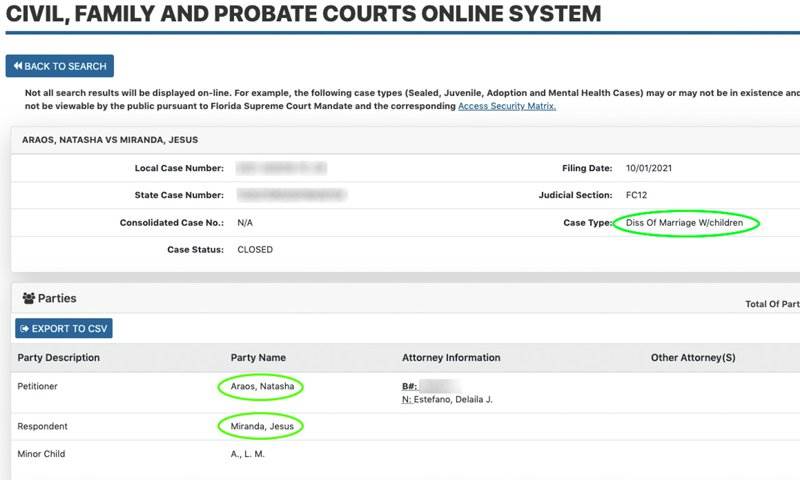
Task: Click the Judicial Section value FC12
Action: [638, 195]
